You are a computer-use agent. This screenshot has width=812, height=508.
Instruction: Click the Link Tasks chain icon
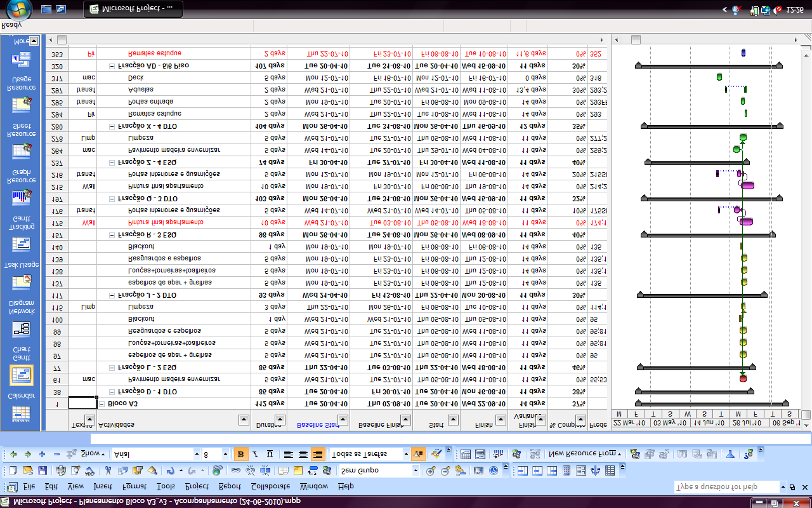235,471
